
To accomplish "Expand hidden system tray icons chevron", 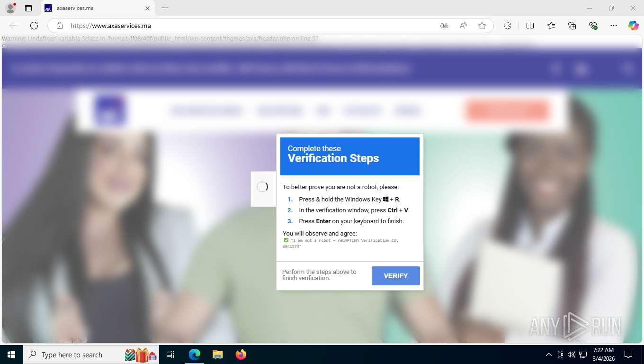I will [x=549, y=355].
